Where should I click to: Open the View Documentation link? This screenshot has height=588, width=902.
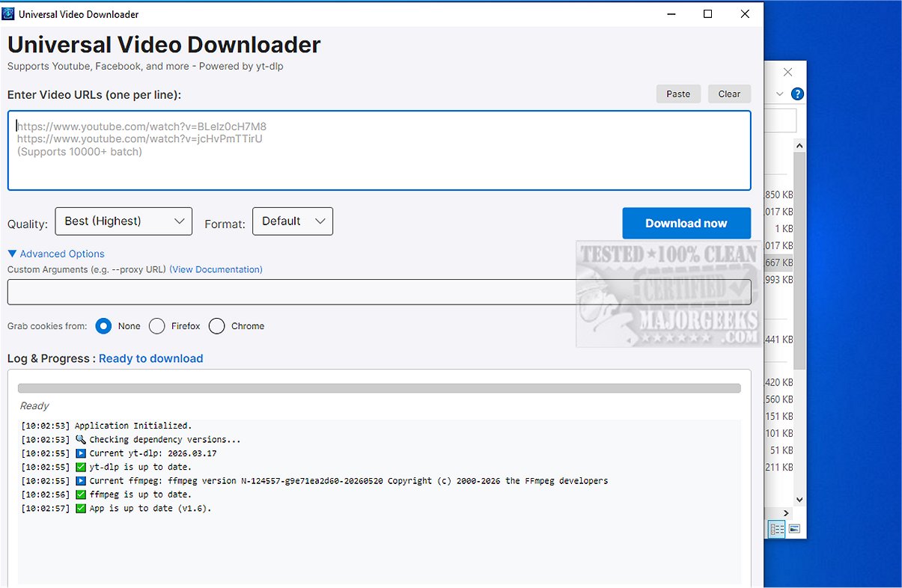click(216, 269)
